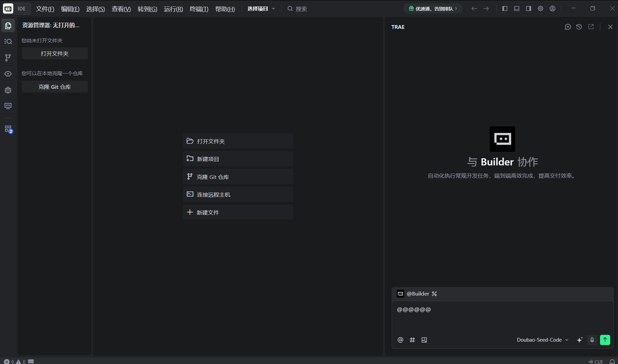Screen dimensions: 618x364
Task: Open the Run and Debug bug icon
Action: click(8, 90)
